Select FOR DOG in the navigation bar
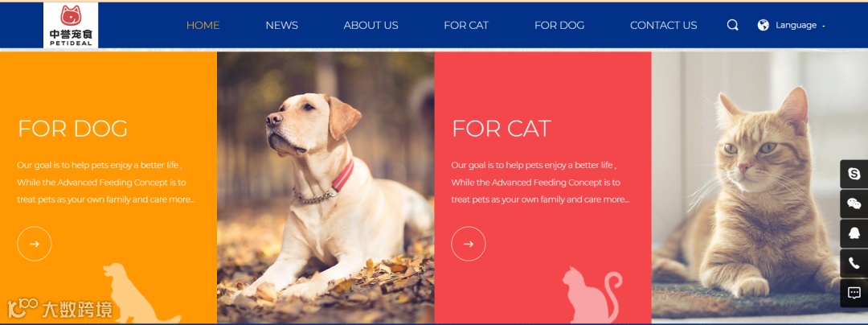This screenshot has height=325, width=868. tap(559, 25)
